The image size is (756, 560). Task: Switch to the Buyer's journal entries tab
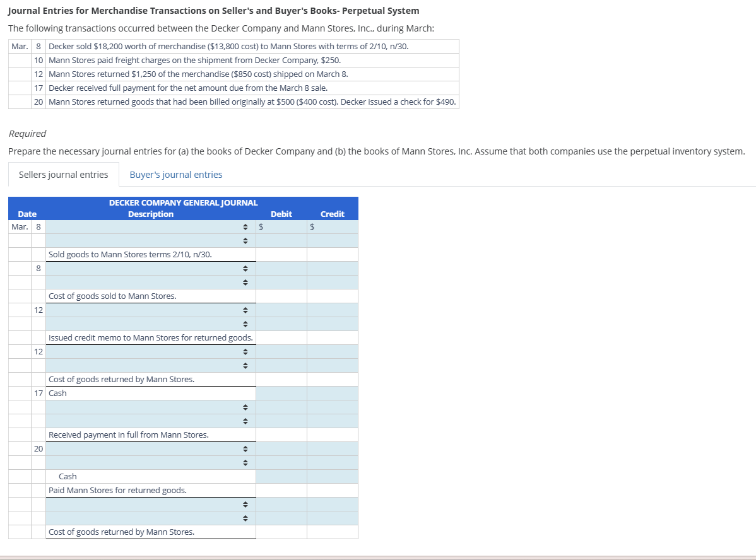[175, 175]
